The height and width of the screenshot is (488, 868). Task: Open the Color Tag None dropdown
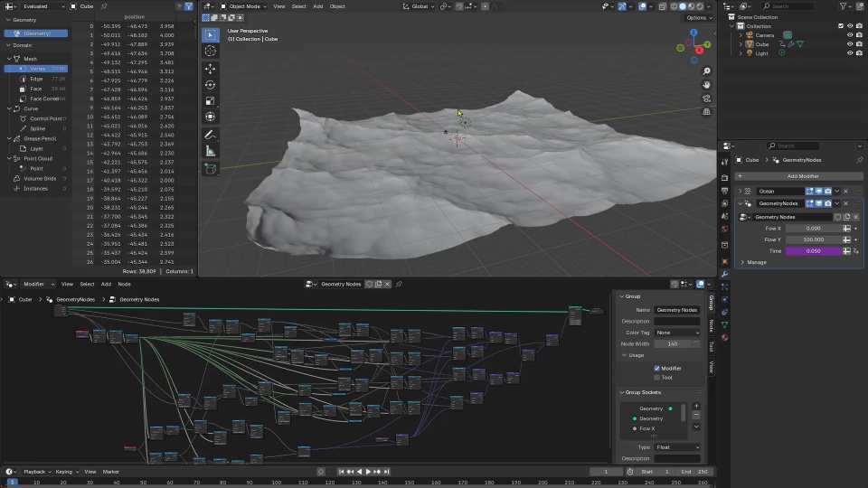[677, 333]
